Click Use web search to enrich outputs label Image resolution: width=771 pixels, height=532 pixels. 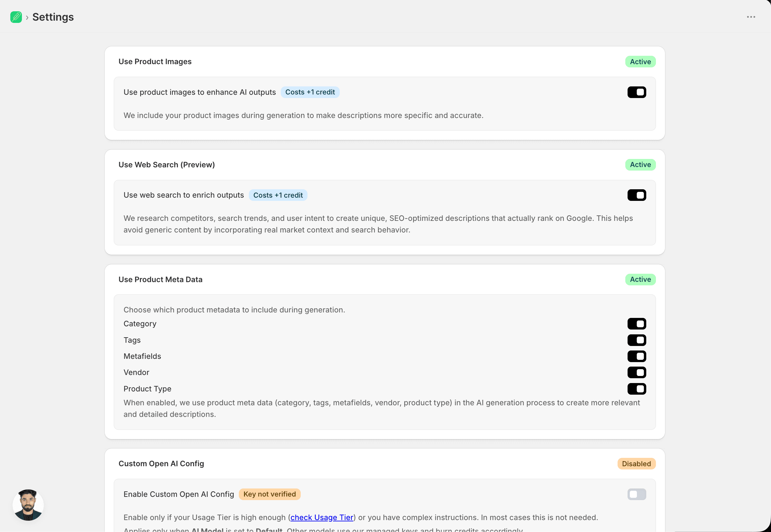tap(184, 195)
